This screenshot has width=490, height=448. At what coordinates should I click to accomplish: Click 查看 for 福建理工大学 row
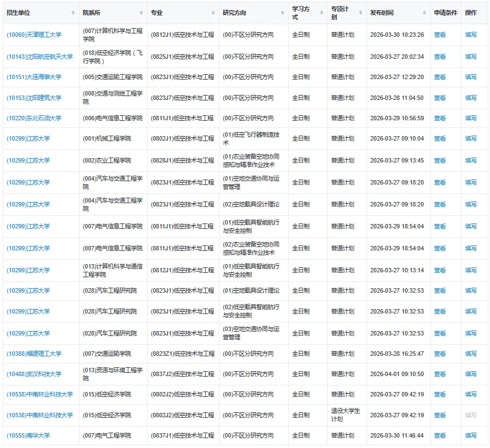[440, 354]
